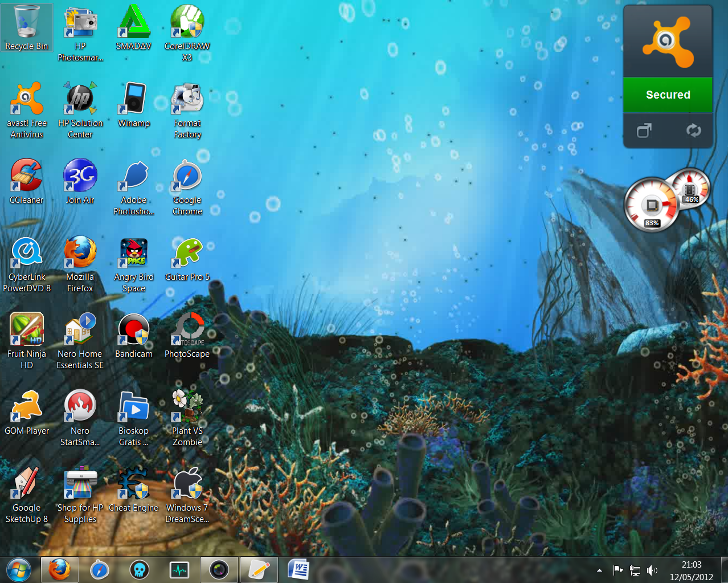This screenshot has height=583, width=728.
Task: Click the taskbar clock showing 21:03
Action: tap(691, 570)
